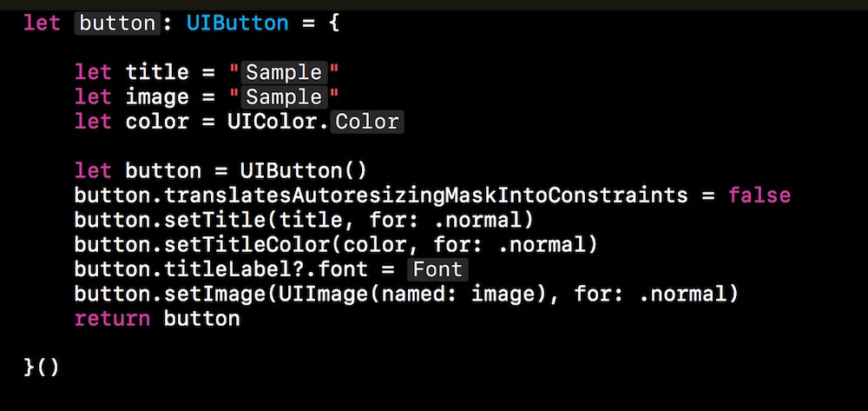868x411 pixels.
Task: Click the UIButton() initializer call
Action: pos(303,171)
